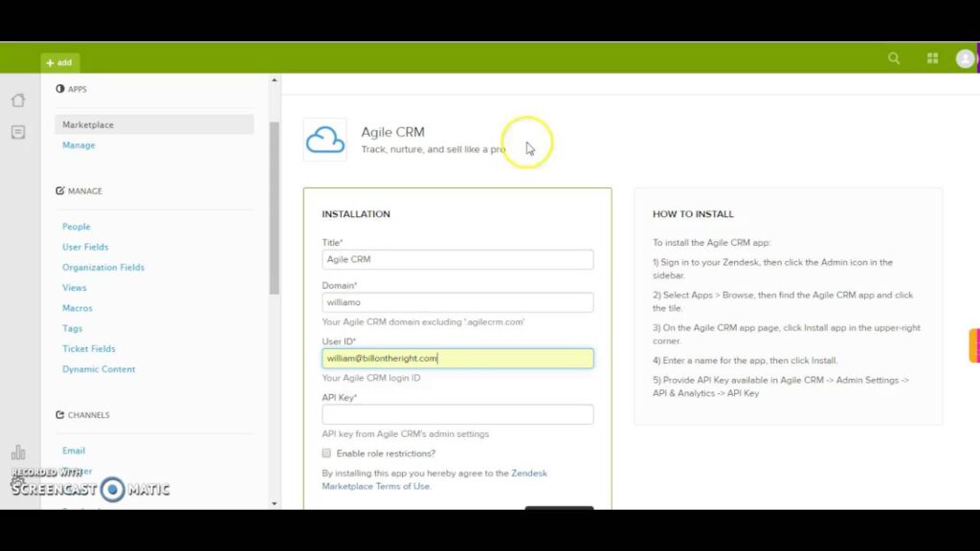Viewport: 980px width, 551px height.
Task: Click the CHANNELS section header
Action: coord(82,415)
